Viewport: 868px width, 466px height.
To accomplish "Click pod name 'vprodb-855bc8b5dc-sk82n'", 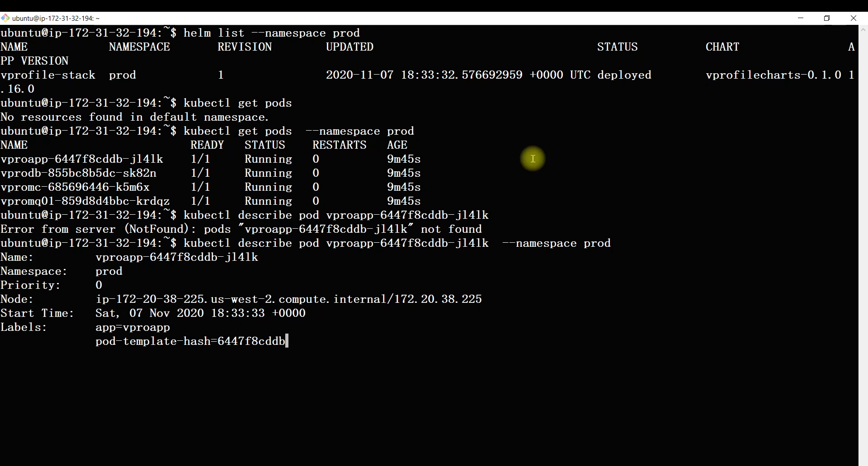I will point(79,173).
